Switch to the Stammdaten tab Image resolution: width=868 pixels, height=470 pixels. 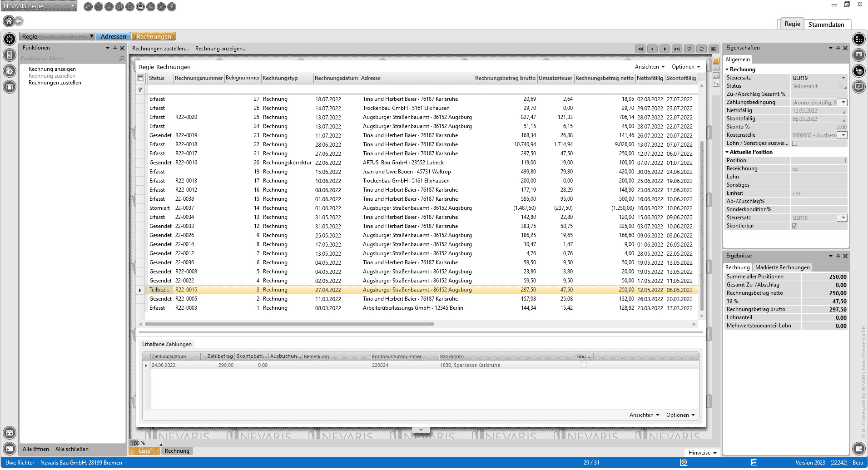tap(826, 25)
